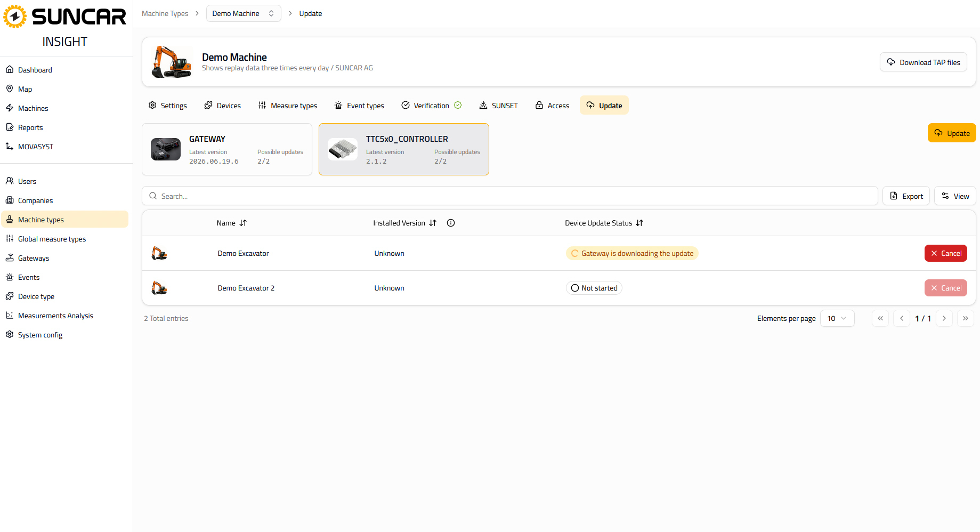Cancel the Demo Excavator update
980x532 pixels.
pyautogui.click(x=946, y=253)
